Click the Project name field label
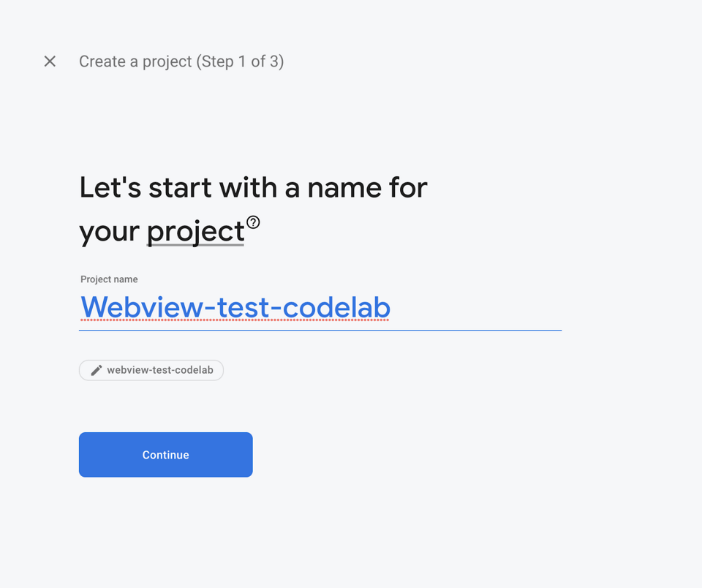The height and width of the screenshot is (588, 702). 108,279
